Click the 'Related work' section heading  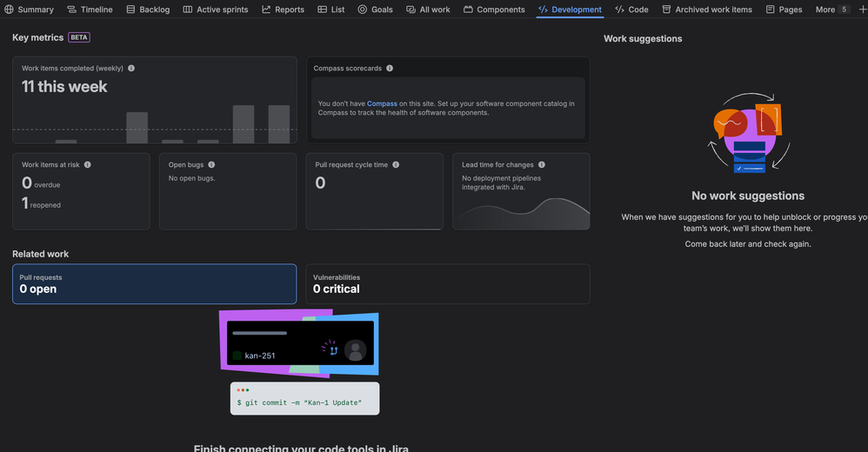pyautogui.click(x=40, y=254)
